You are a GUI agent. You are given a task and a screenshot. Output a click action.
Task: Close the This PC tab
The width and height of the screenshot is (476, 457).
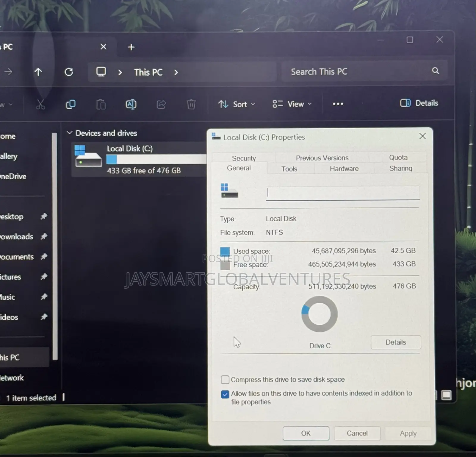tap(103, 47)
